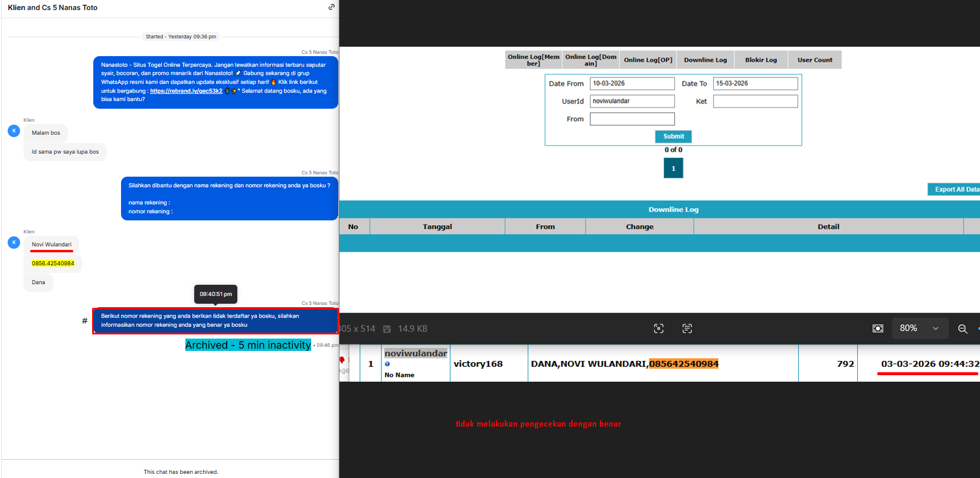
Task: Open the Blokir Log tab
Action: click(761, 60)
